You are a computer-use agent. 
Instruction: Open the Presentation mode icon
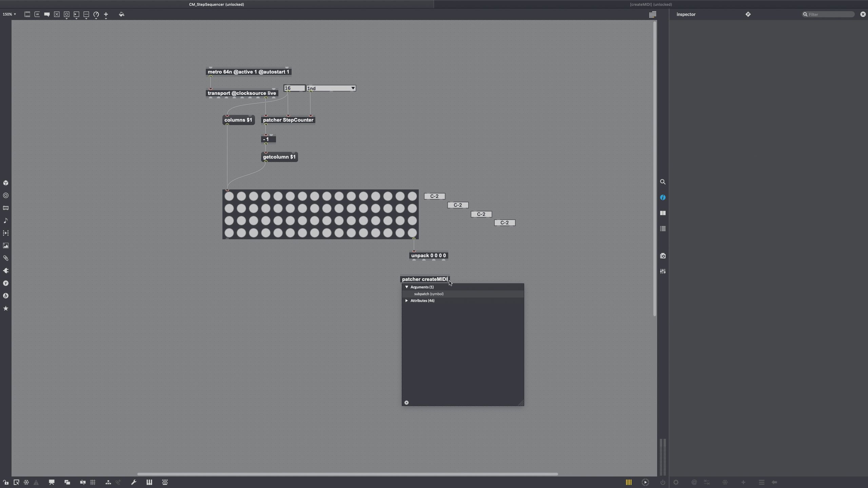(x=52, y=482)
